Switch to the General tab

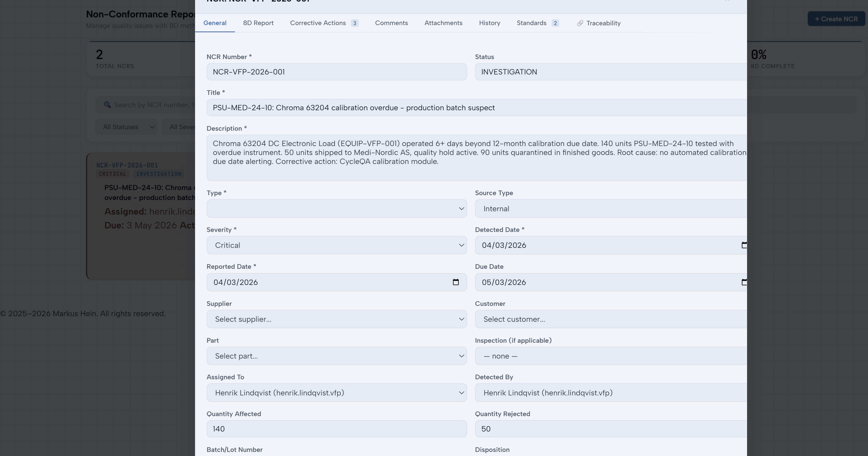click(215, 23)
